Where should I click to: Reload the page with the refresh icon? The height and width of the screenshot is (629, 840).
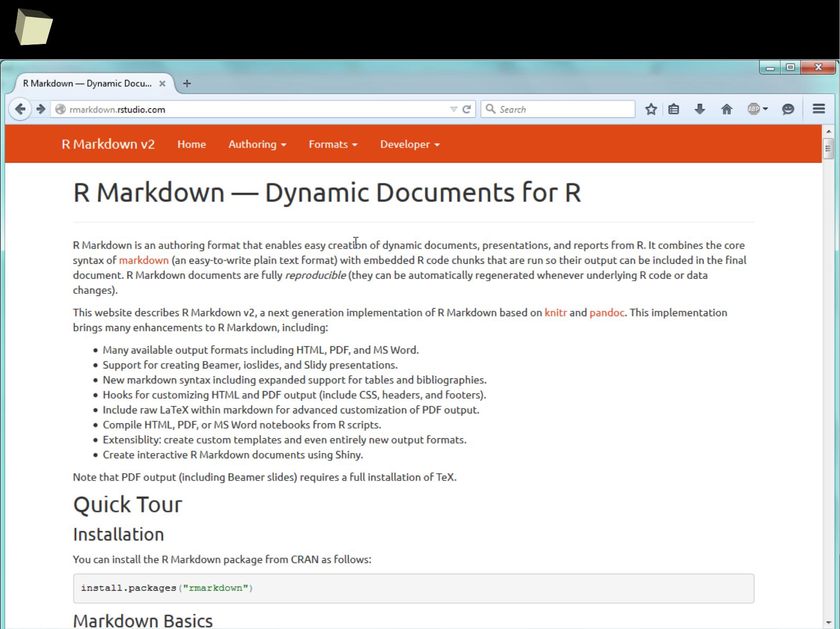click(x=467, y=109)
